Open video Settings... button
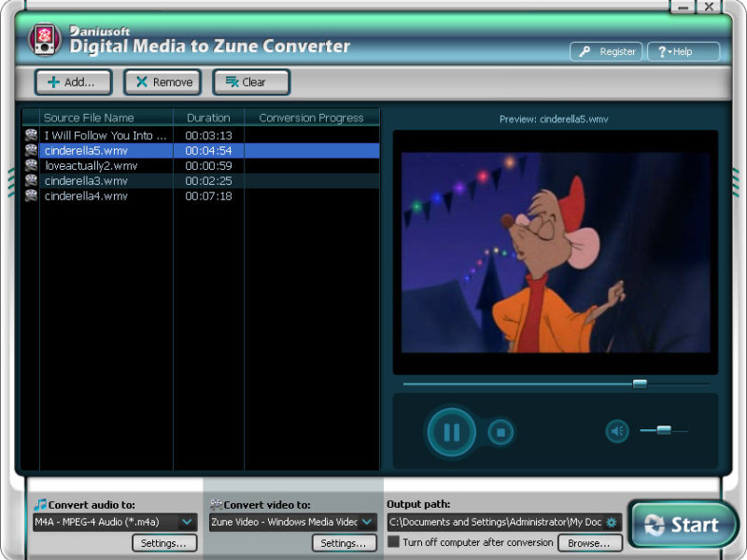The image size is (747, 560). click(344, 543)
